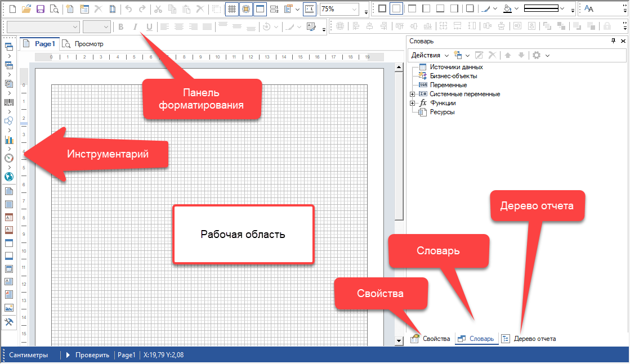Toggle show grid button

232,9
